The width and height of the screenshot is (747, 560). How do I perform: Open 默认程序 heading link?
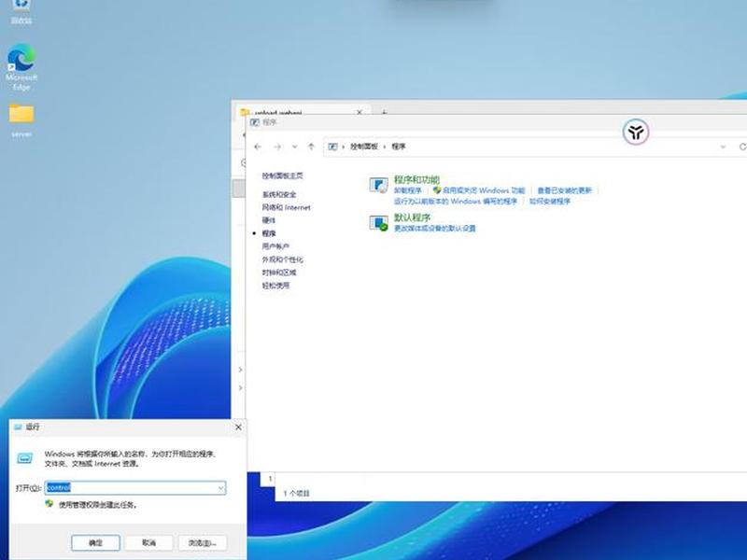point(412,217)
